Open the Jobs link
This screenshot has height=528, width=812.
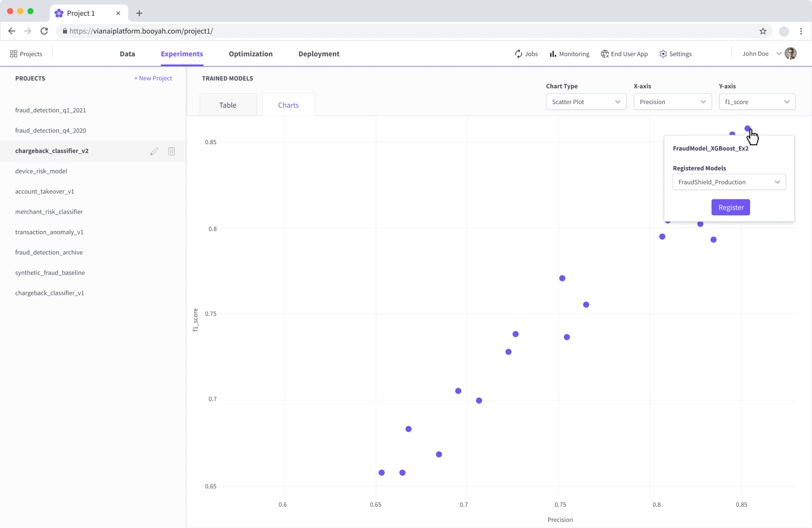pos(531,54)
